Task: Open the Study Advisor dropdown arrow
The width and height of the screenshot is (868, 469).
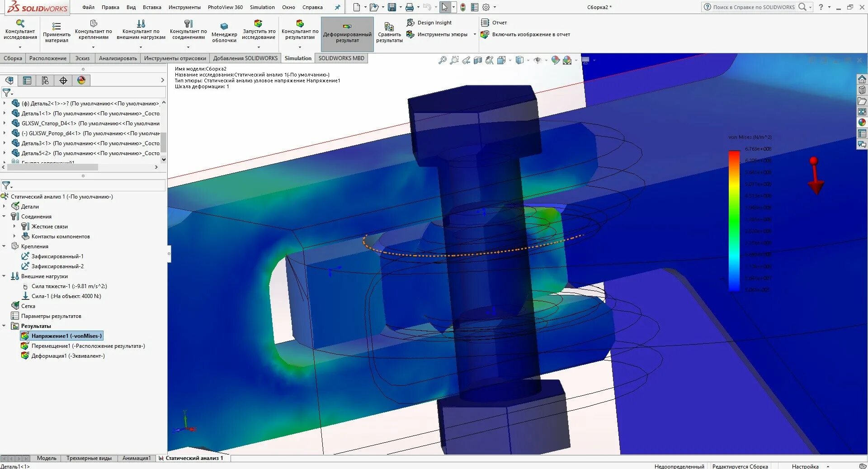Action: click(20, 47)
